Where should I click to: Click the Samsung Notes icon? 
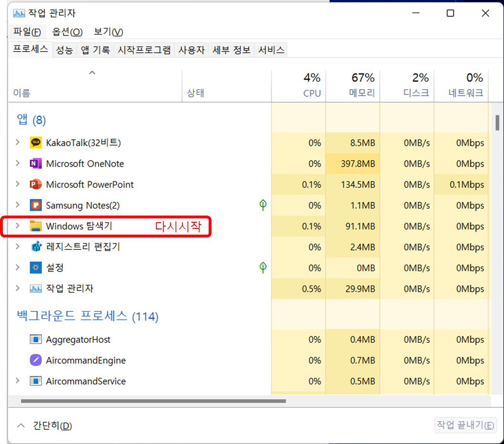(x=36, y=205)
